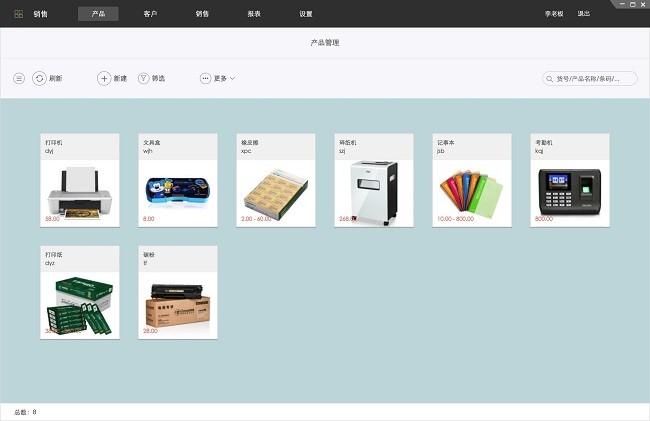Click the 退出 logout link
650x421 pixels.
coord(583,14)
